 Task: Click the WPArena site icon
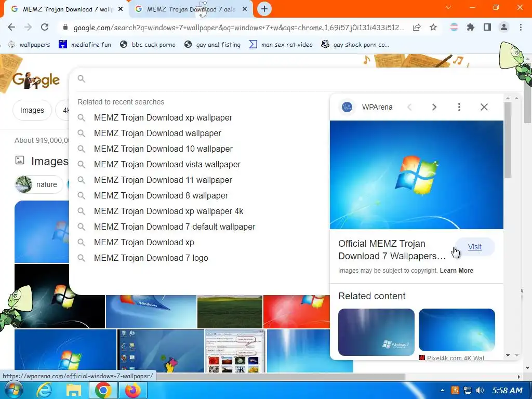tap(347, 107)
